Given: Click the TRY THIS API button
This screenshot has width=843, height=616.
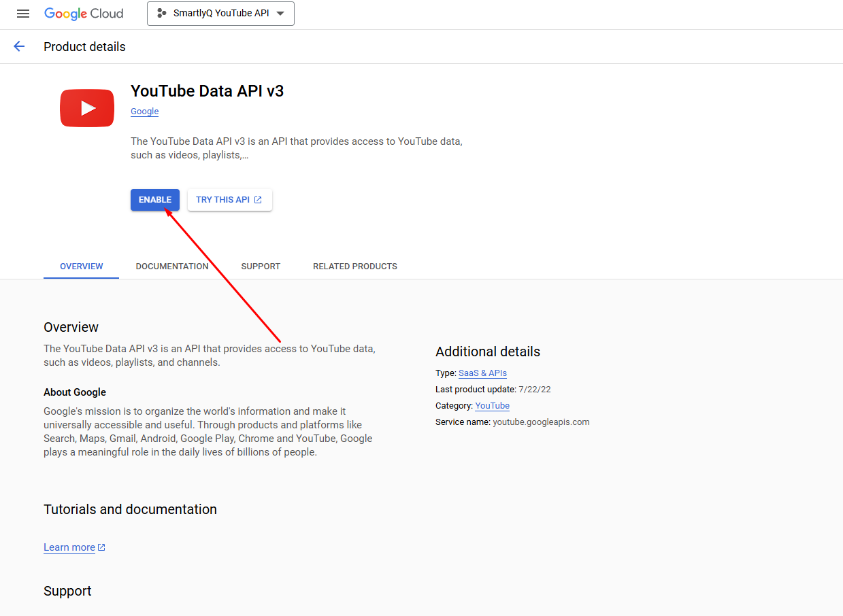Looking at the screenshot, I should point(230,200).
